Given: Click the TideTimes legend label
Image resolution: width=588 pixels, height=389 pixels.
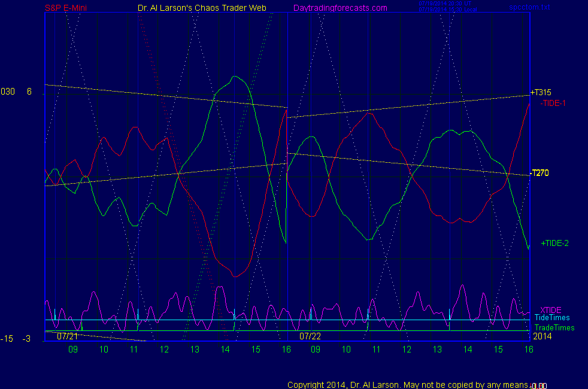Looking at the screenshot, I should pos(552,317).
